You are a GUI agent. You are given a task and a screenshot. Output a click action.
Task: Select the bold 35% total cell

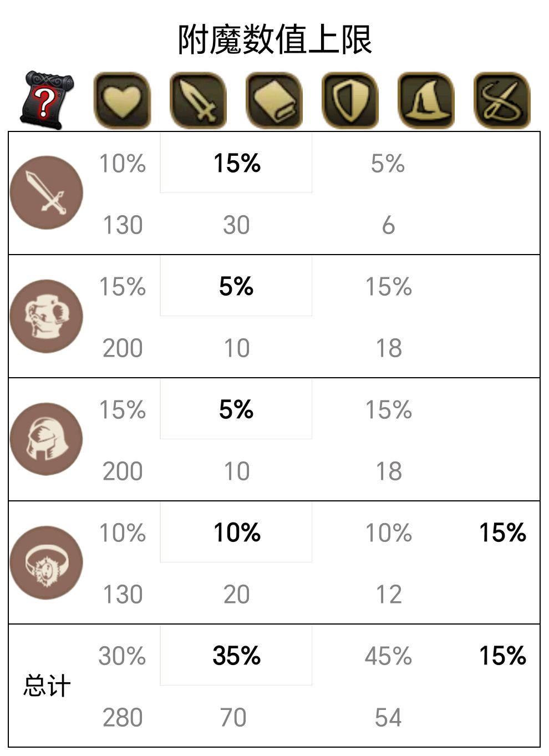(237, 656)
